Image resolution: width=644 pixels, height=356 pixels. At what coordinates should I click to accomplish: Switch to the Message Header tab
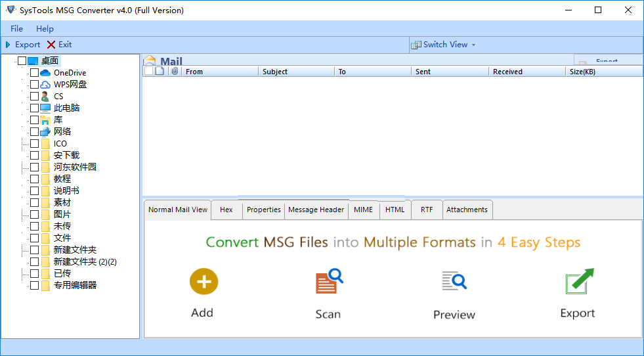click(316, 210)
